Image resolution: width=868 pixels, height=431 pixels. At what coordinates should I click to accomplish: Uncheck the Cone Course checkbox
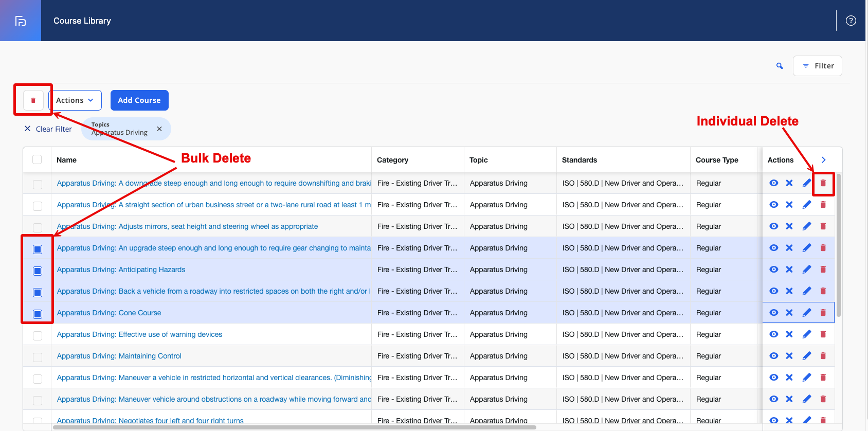38,314
